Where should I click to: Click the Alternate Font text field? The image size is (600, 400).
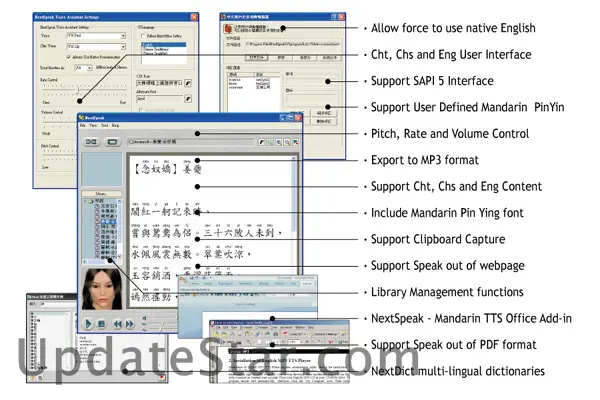tap(160, 99)
